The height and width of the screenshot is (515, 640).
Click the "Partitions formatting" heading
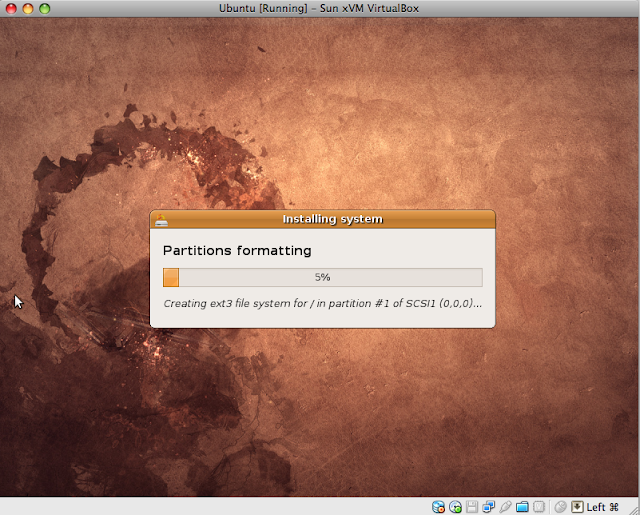point(237,250)
